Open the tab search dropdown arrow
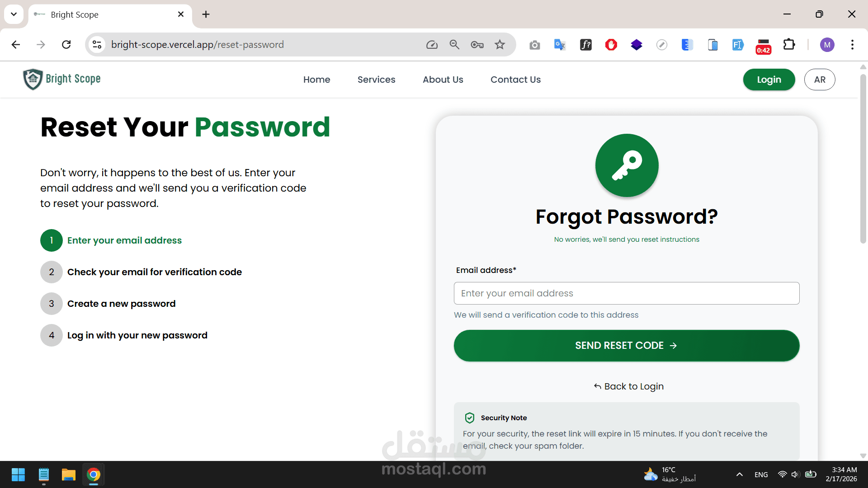This screenshot has height=488, width=868. (14, 14)
